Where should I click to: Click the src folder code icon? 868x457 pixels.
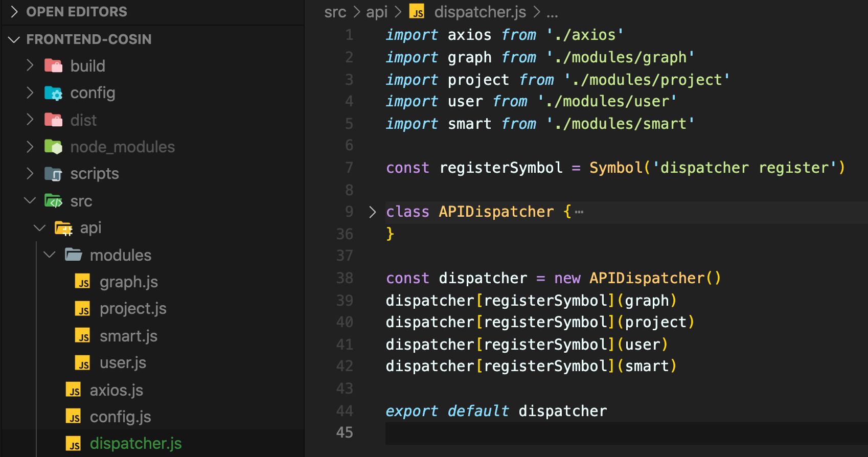pyautogui.click(x=53, y=201)
